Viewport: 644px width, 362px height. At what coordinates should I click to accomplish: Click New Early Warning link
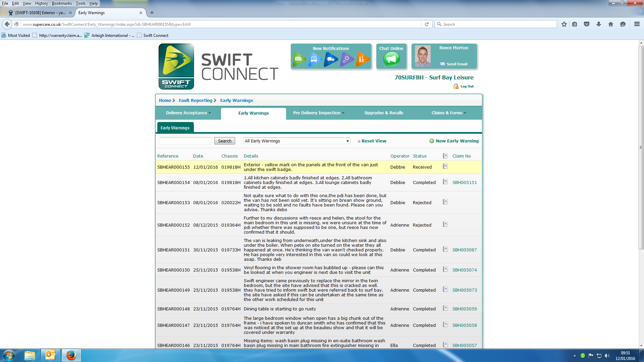(x=457, y=141)
